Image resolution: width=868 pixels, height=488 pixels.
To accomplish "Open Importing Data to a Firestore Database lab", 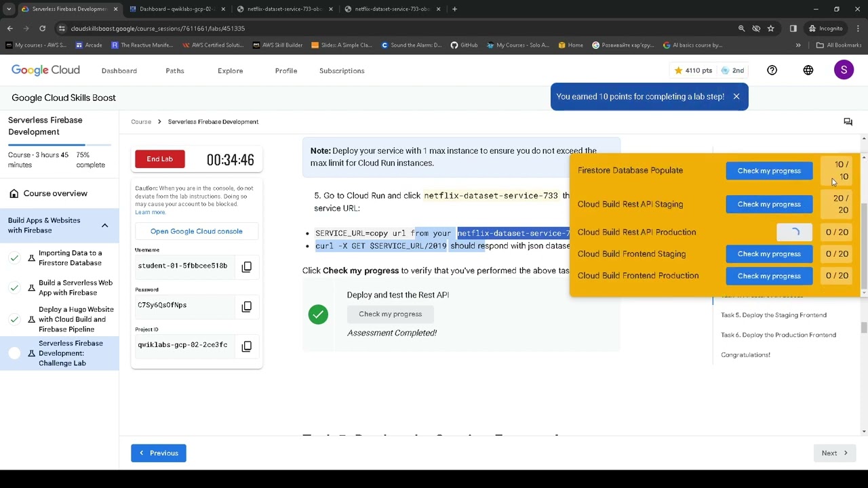I will click(x=70, y=258).
